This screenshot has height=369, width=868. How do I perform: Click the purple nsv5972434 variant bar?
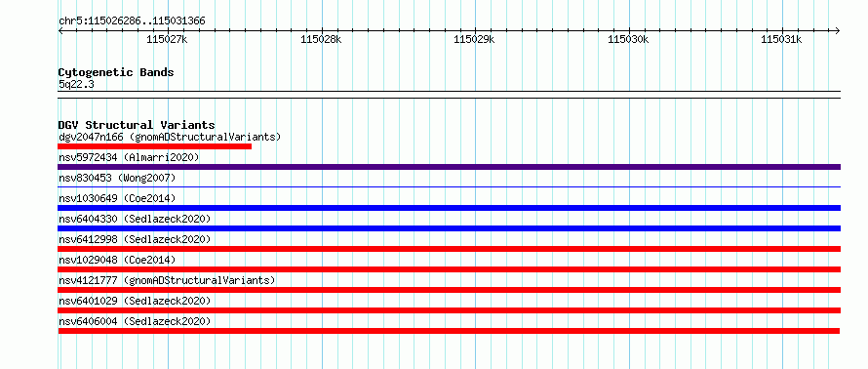pos(449,167)
